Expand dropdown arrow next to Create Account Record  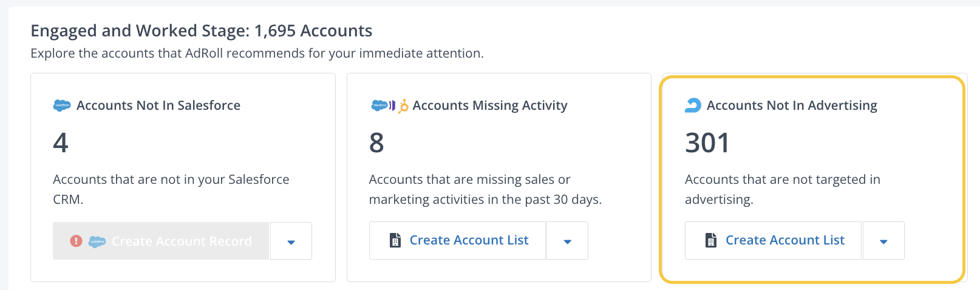click(291, 241)
